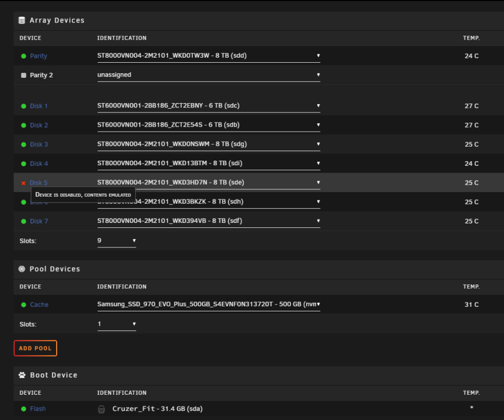
Task: Click the grey status square for Parity 2
Action: pyautogui.click(x=24, y=75)
